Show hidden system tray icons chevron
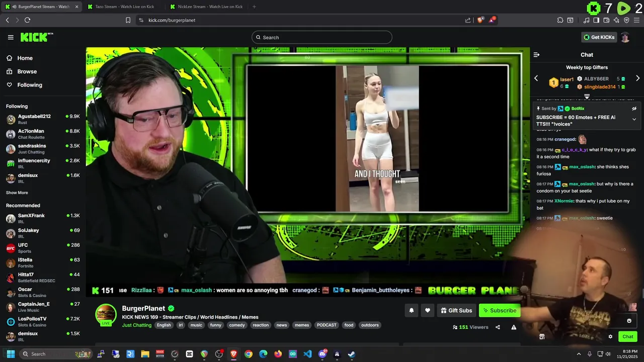The height and width of the screenshot is (362, 644). click(x=579, y=354)
